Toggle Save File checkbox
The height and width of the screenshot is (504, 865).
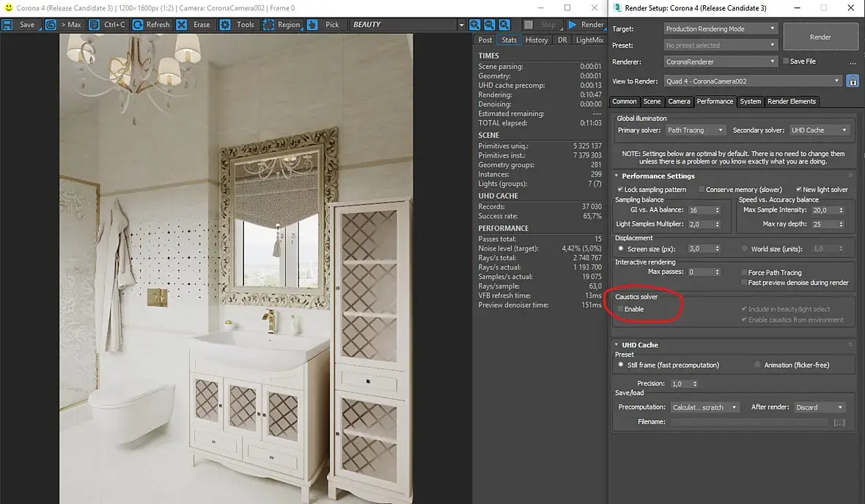click(x=786, y=62)
